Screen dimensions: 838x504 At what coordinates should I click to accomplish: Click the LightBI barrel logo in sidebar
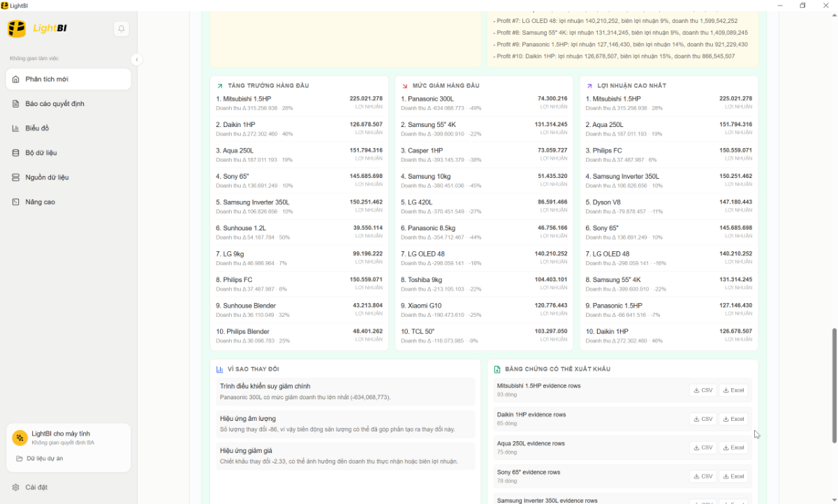[17, 29]
